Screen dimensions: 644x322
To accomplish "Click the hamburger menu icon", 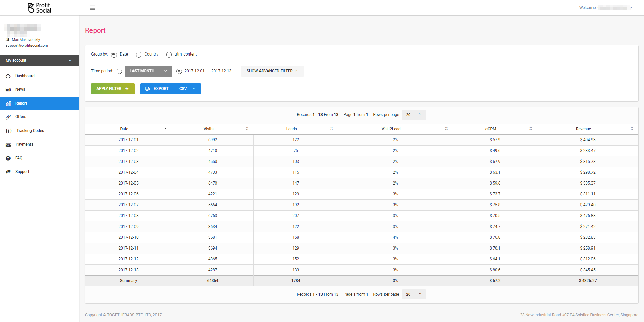I will coord(92,8).
